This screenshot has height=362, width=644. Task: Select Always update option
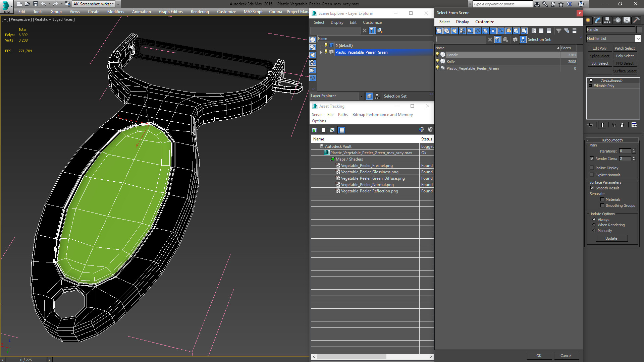coord(594,220)
